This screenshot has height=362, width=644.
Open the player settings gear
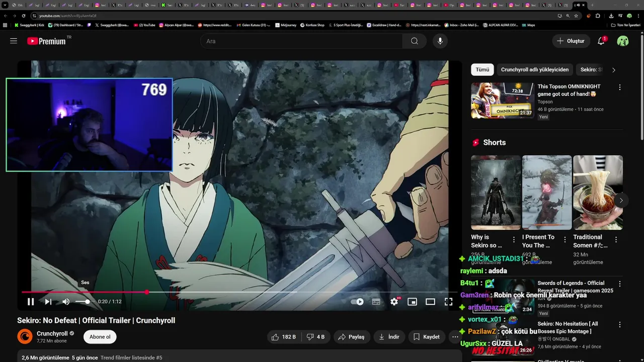tap(394, 302)
